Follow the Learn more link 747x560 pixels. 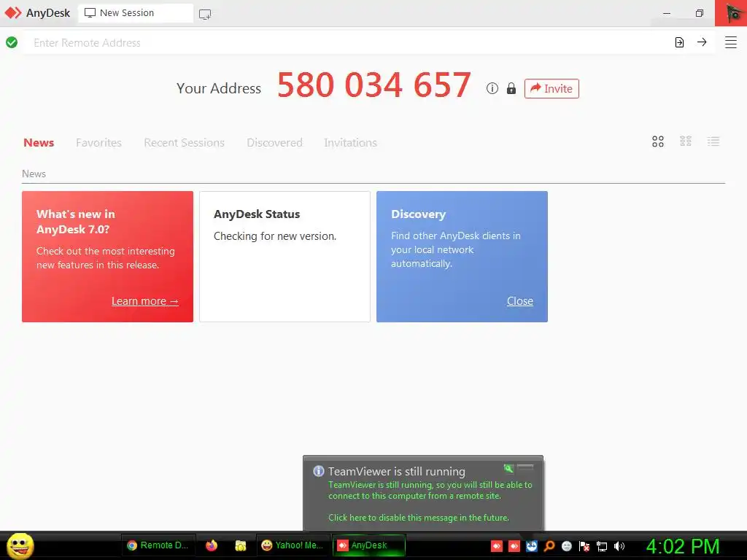[145, 301]
